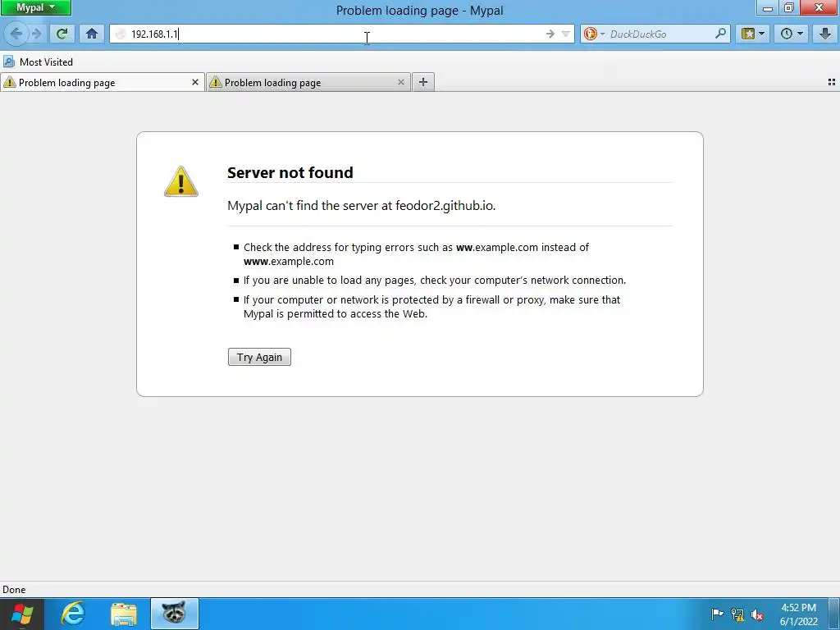840x630 pixels.
Task: Go forward to the next page
Action: [36, 34]
